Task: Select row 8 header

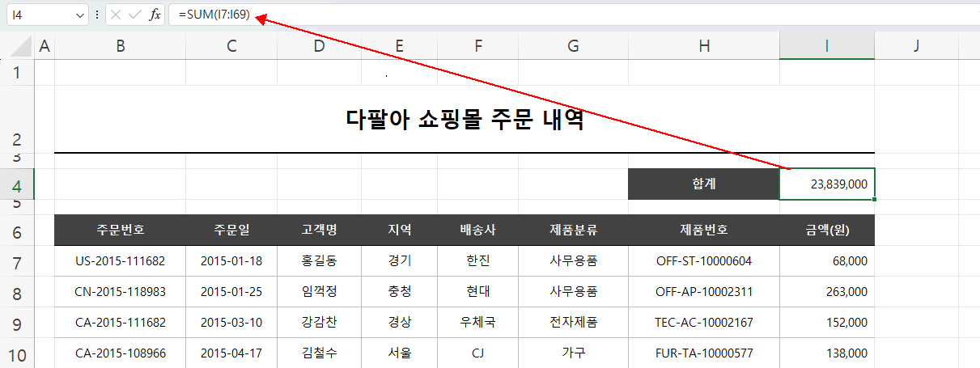Action: 18,292
